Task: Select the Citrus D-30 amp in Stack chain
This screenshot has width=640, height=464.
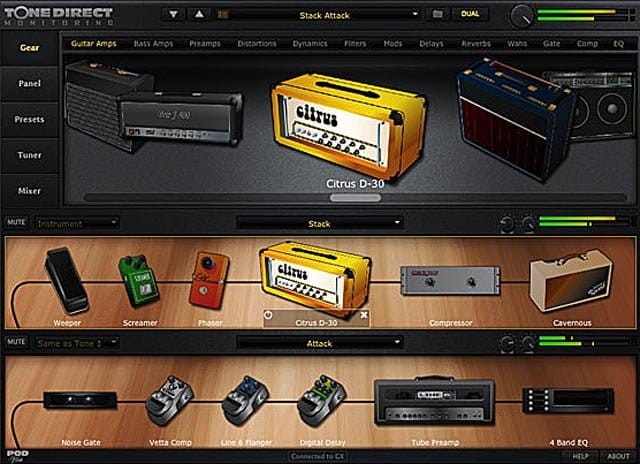Action: tap(315, 279)
